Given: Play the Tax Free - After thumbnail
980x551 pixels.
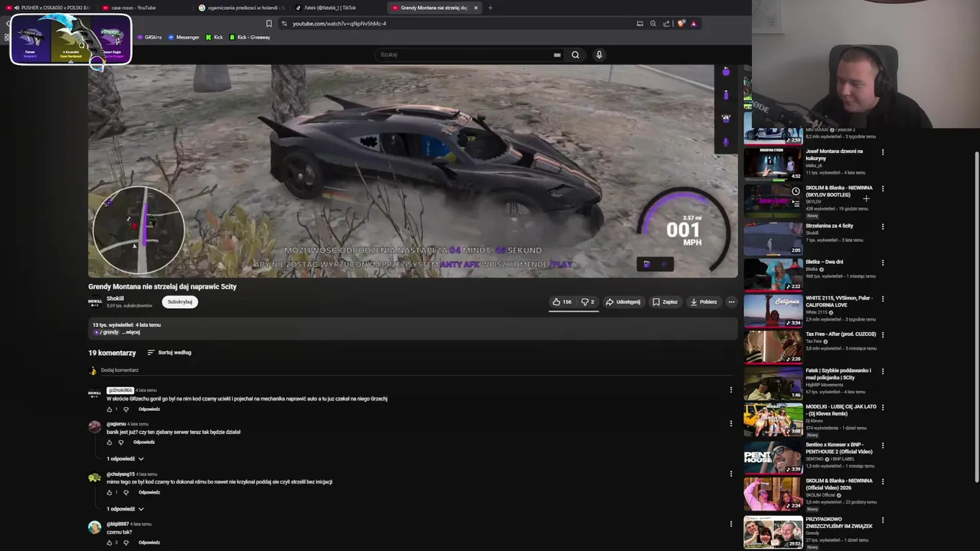Looking at the screenshot, I should (773, 347).
